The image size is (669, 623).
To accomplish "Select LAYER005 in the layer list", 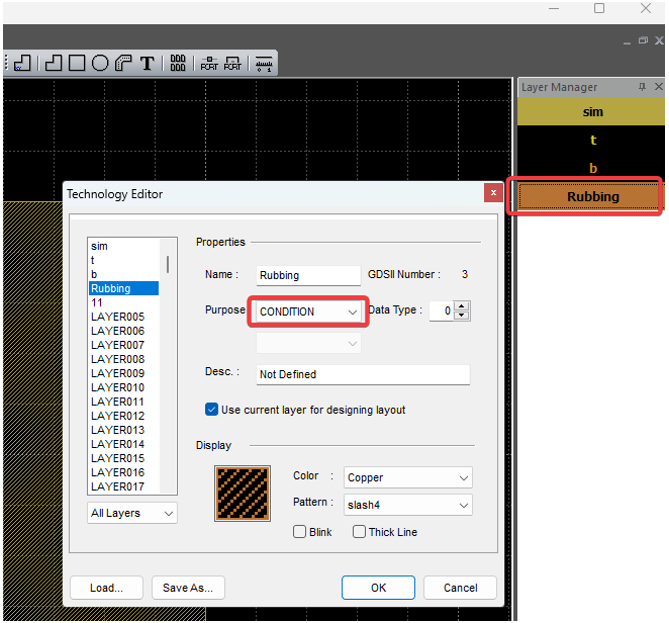I will (x=117, y=317).
